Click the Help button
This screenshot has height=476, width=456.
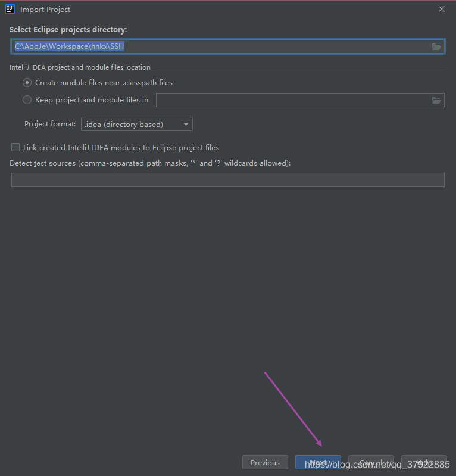(x=424, y=462)
